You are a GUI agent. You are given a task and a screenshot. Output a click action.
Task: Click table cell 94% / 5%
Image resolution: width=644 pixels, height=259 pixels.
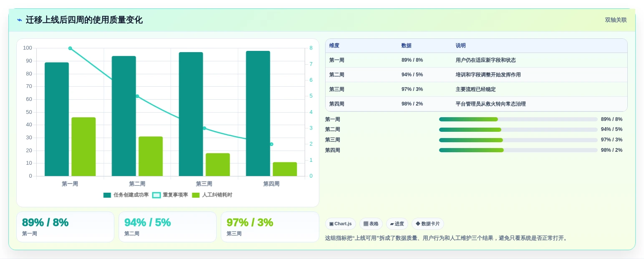(x=412, y=75)
